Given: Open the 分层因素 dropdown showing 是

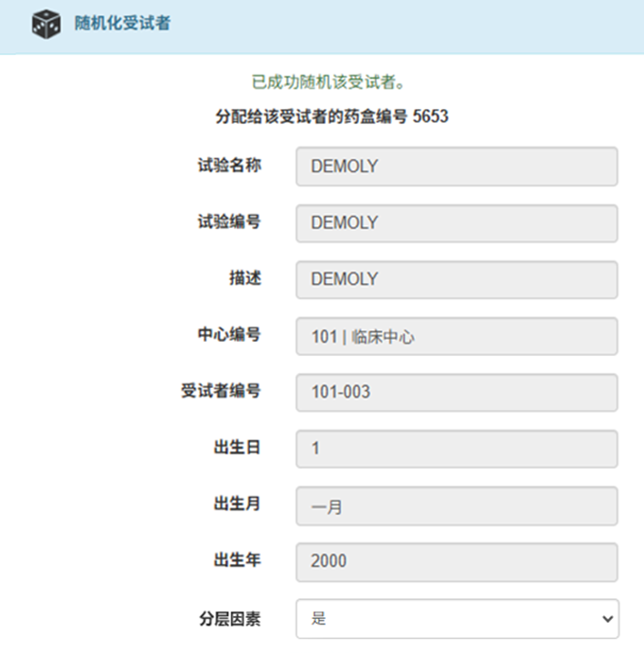Looking at the screenshot, I should click(x=457, y=619).
